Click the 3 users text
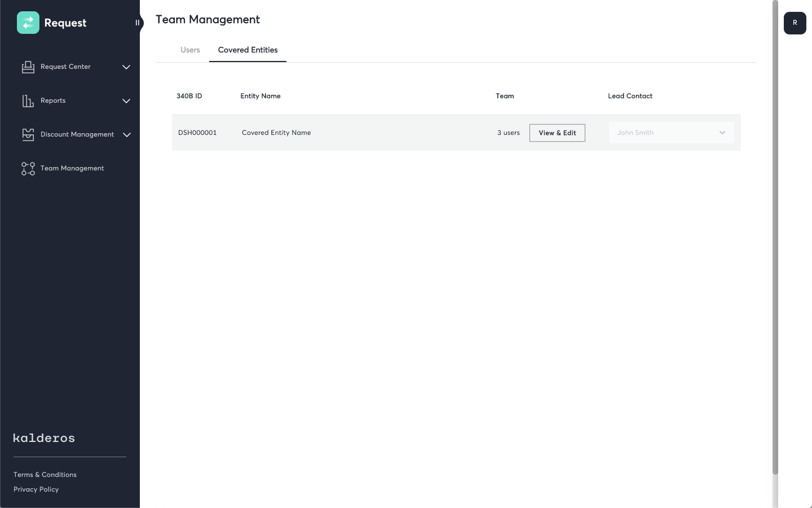 [509, 133]
